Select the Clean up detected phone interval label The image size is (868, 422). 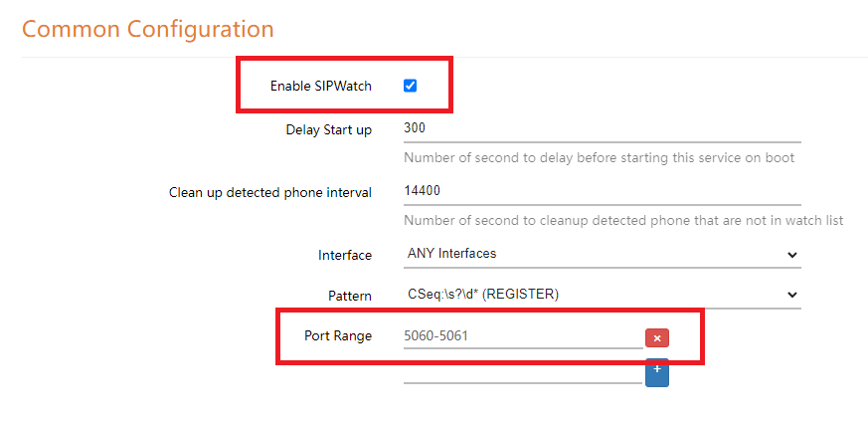pyautogui.click(x=270, y=192)
